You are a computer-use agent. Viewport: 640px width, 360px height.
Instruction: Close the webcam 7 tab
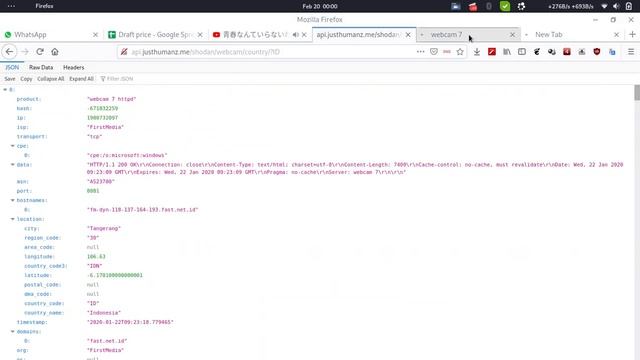click(512, 35)
